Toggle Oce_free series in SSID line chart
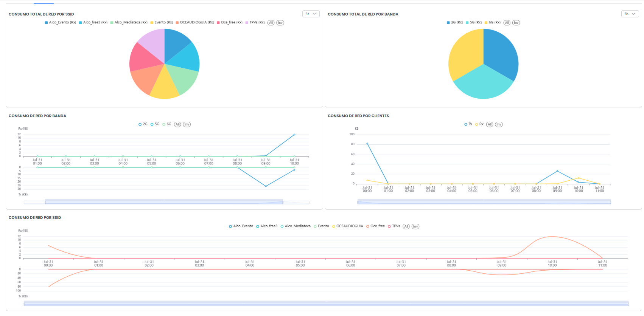This screenshot has height=316, width=644. [x=375, y=226]
